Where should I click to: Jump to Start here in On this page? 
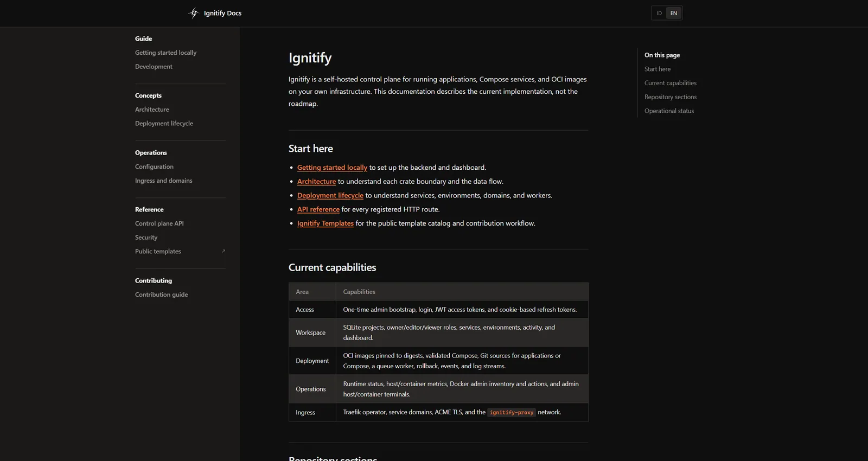click(x=657, y=69)
